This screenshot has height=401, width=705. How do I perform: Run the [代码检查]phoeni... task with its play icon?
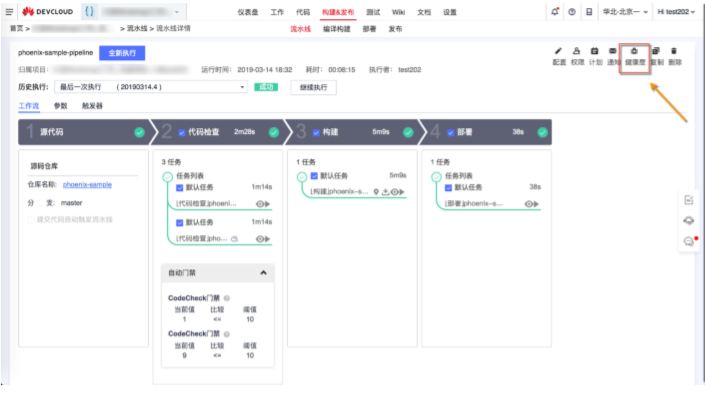point(268,204)
